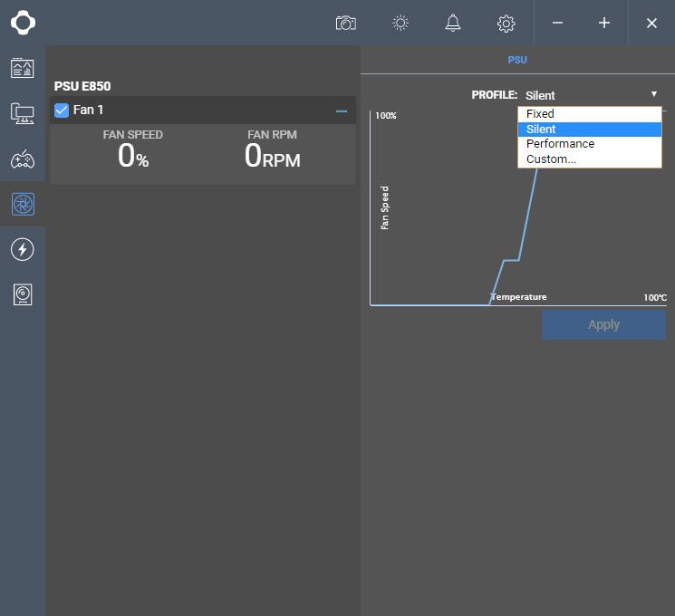675x616 pixels.
Task: Open the PROFILE dropdown arrow
Action: [x=654, y=94]
